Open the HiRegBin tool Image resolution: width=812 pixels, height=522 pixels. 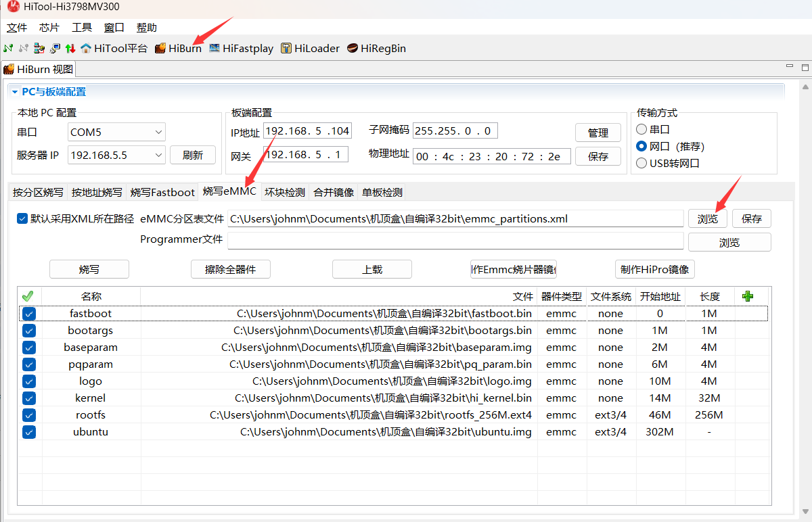376,49
